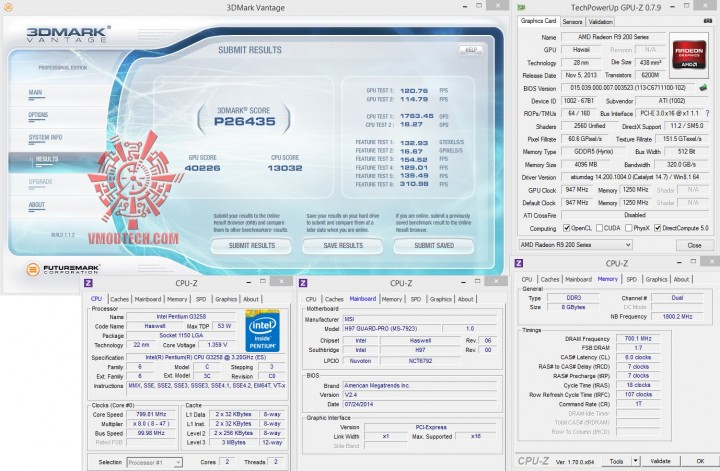Screen dimensions: 720x471
Task: Click the Z icon of the CPU-Z Memory window
Action: point(519,263)
